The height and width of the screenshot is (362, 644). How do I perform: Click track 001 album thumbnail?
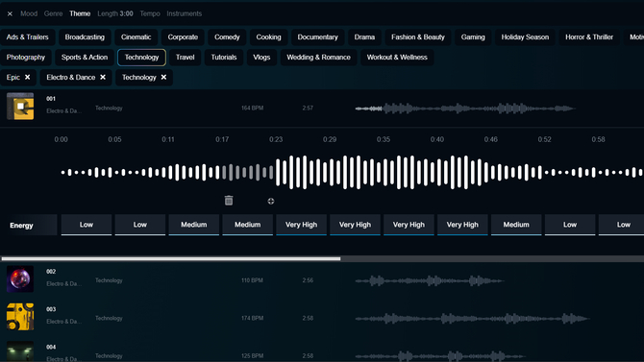coord(20,107)
